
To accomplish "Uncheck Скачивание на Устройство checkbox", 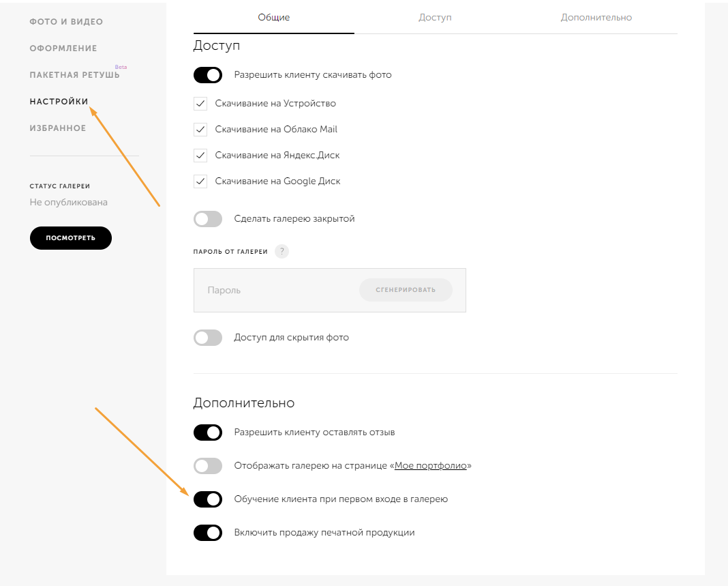I will tap(200, 104).
